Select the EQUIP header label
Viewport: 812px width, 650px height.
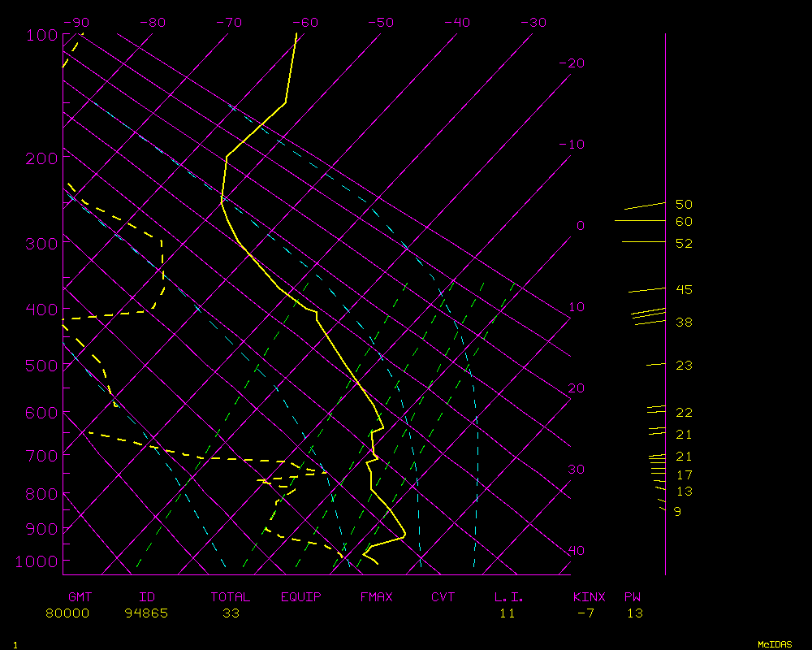[x=301, y=597]
